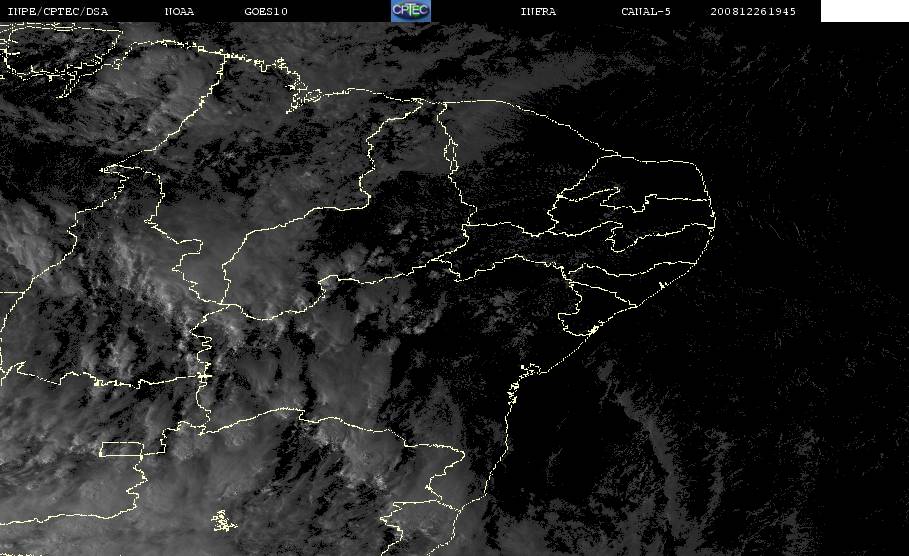909x556 pixels.
Task: Click the CPTEC logo in the header
Action: (410, 11)
